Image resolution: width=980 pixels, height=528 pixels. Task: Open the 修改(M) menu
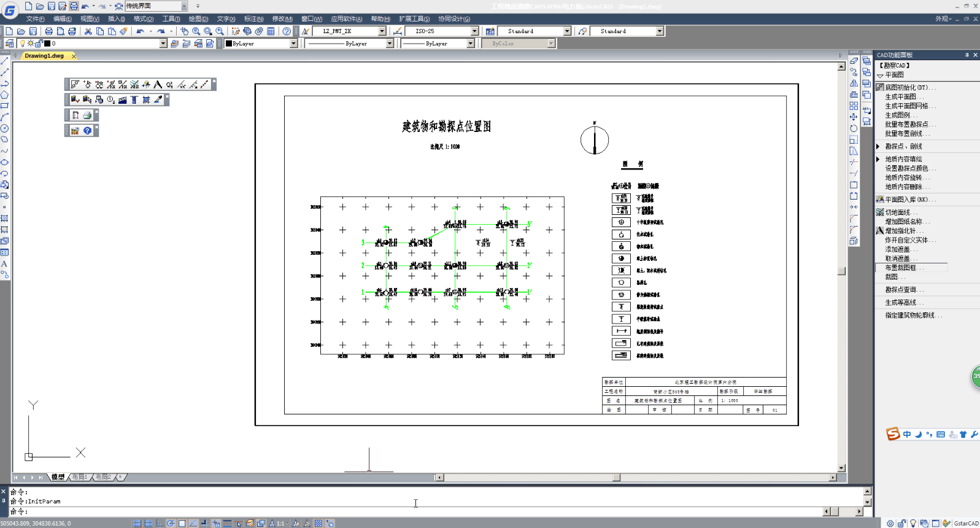282,19
